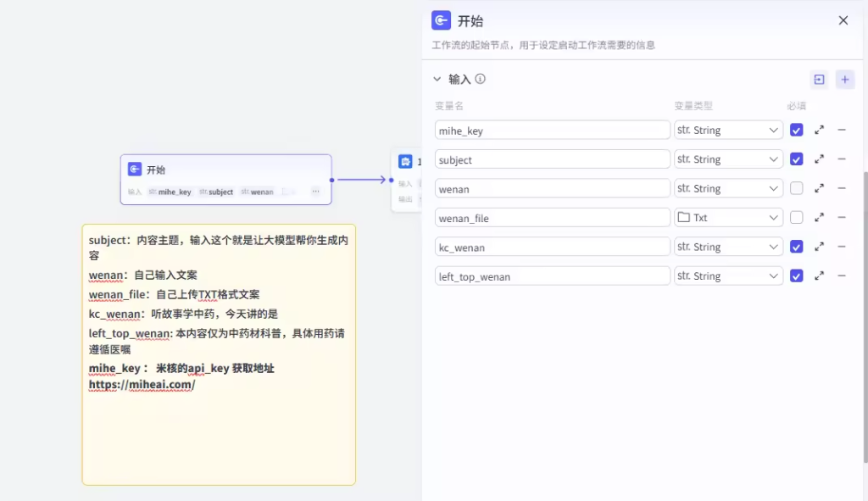Click the kc_wenan input field
The height and width of the screenshot is (501, 868).
551,246
